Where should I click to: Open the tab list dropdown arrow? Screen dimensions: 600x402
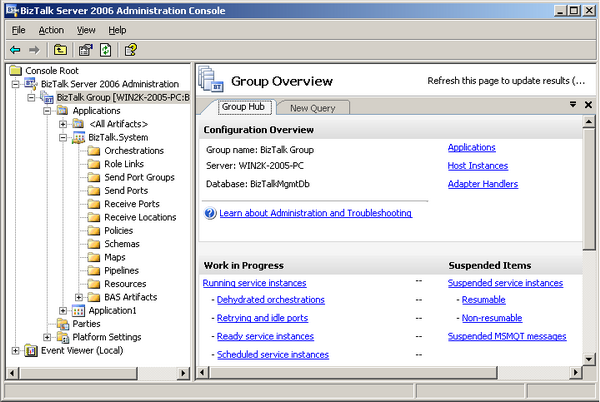coord(573,104)
